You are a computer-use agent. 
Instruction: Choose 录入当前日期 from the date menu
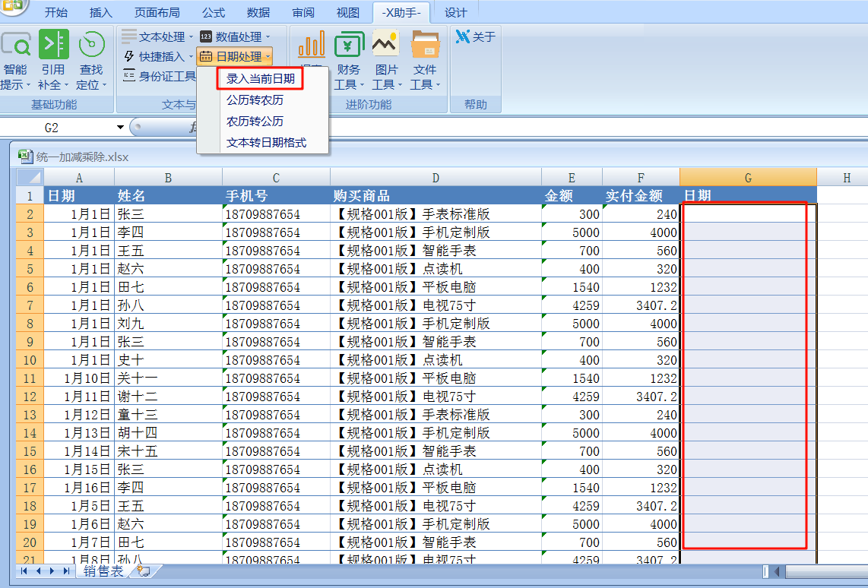click(x=260, y=78)
